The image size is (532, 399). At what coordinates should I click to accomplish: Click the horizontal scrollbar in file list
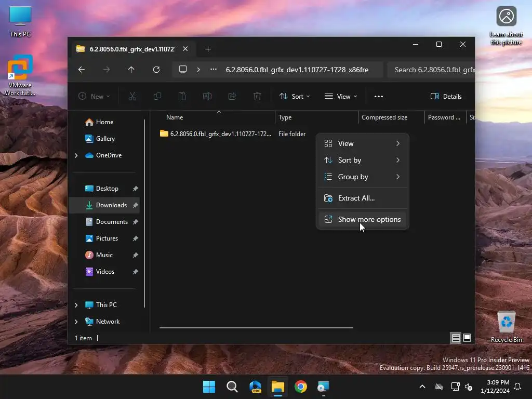(256, 328)
